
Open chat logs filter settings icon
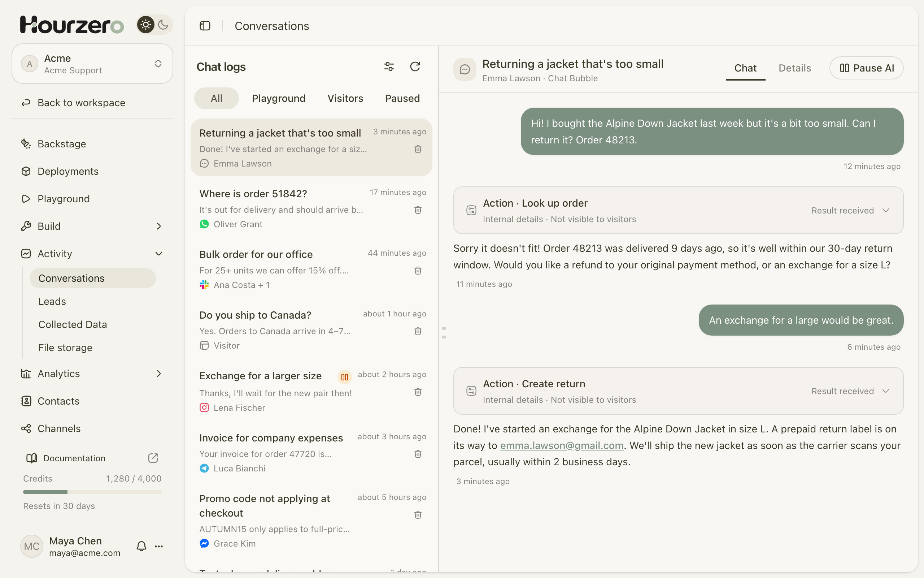389,66
